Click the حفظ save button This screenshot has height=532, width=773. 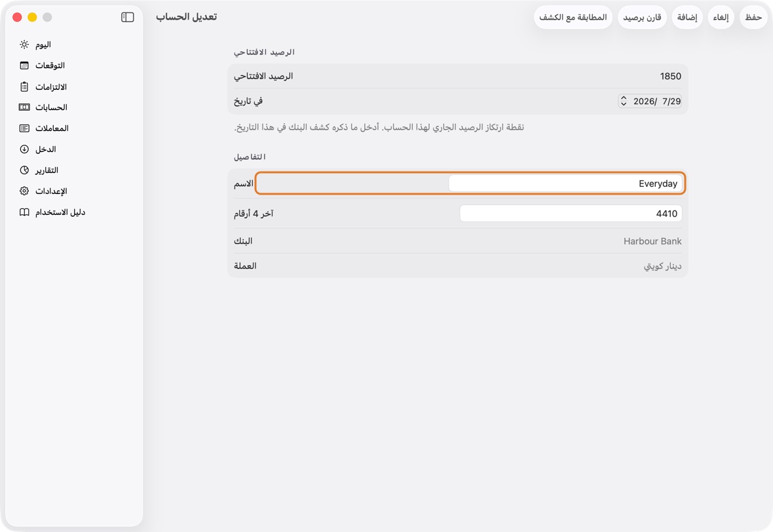pyautogui.click(x=753, y=17)
